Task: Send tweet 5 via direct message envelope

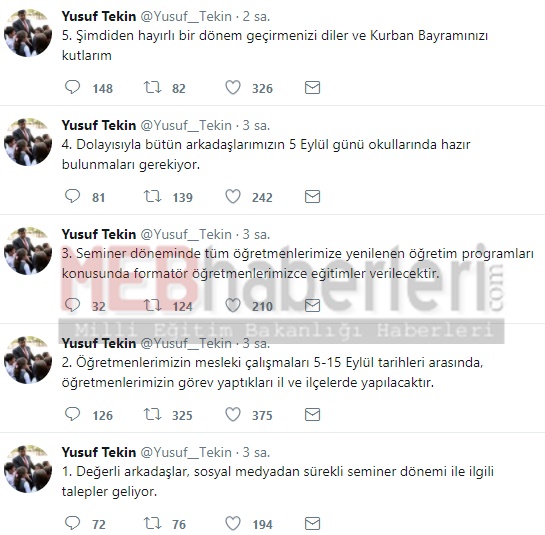Action: pyautogui.click(x=312, y=88)
